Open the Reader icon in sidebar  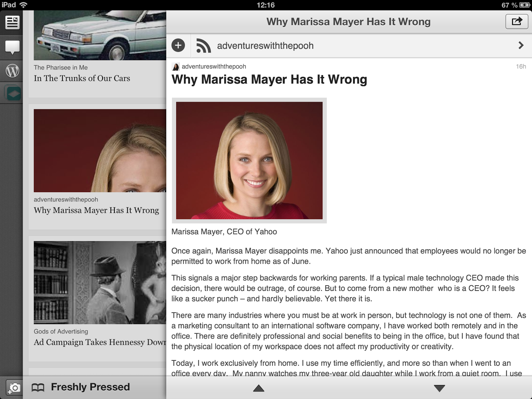point(12,23)
